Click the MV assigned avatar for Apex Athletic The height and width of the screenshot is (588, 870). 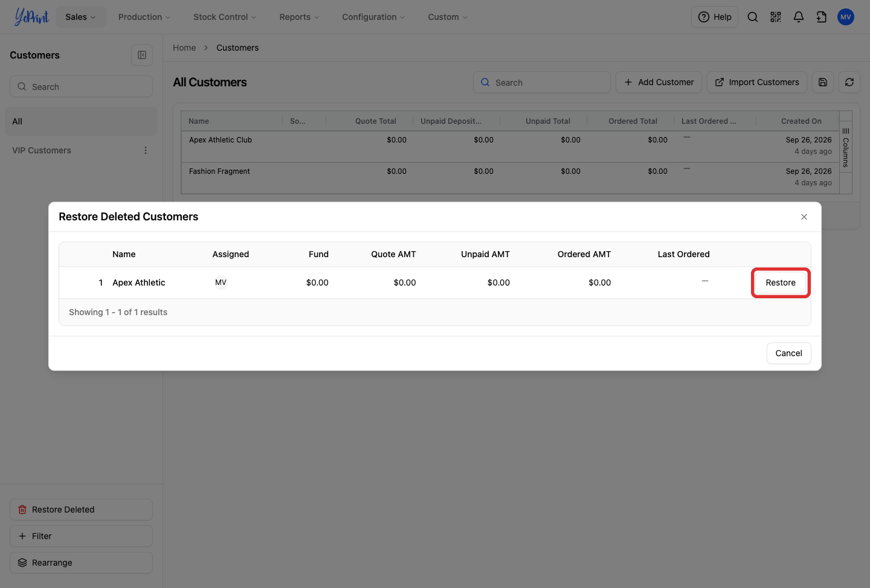tap(221, 283)
